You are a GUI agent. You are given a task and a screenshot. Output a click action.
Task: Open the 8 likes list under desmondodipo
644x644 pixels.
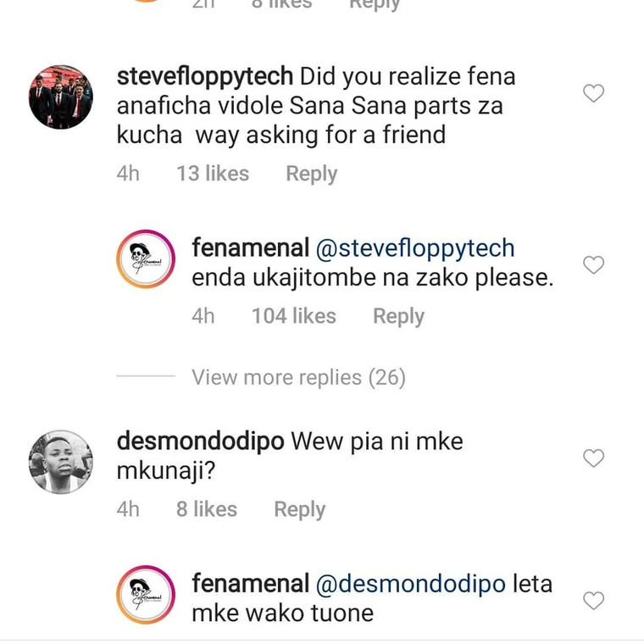tap(207, 509)
